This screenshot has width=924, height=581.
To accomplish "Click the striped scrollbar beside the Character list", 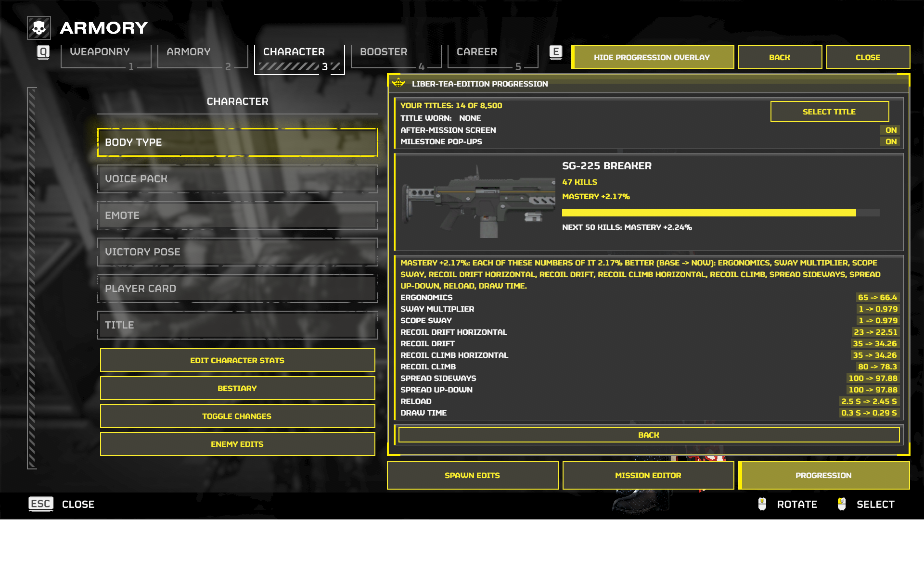I will click(x=32, y=278).
